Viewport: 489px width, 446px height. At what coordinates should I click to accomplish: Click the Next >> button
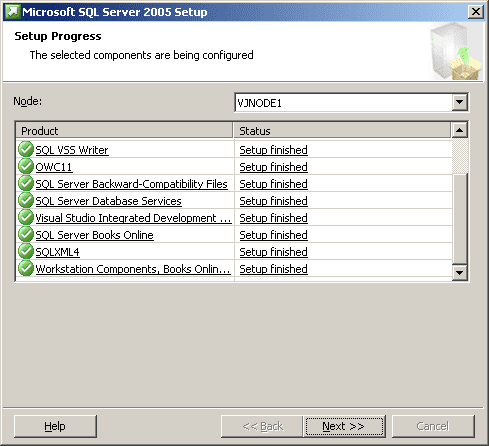[x=344, y=426]
